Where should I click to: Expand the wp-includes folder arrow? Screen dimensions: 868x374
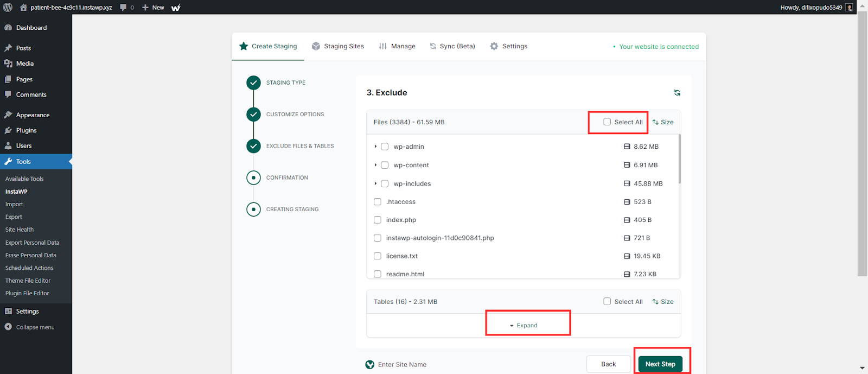click(x=375, y=183)
